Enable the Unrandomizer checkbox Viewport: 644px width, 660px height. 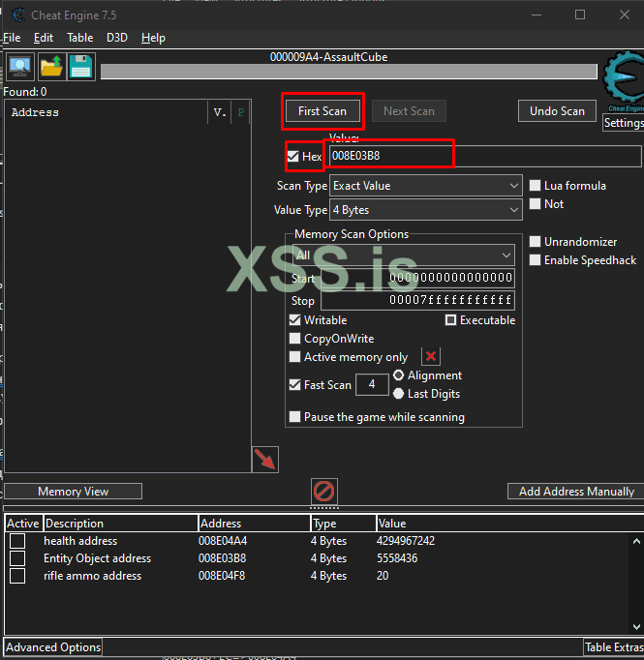coord(535,242)
